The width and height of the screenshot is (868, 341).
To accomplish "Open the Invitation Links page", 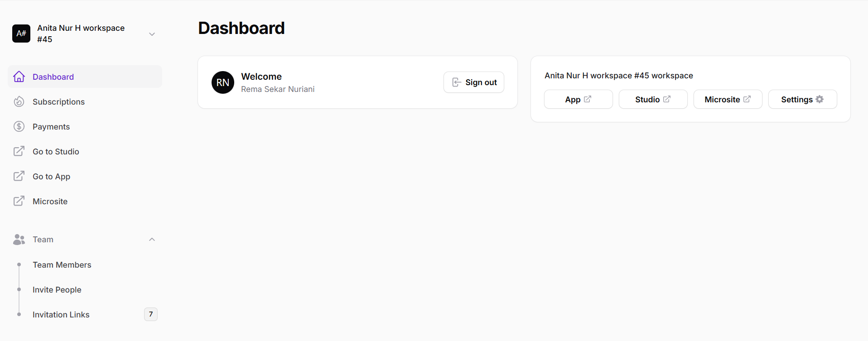I will coord(61,314).
